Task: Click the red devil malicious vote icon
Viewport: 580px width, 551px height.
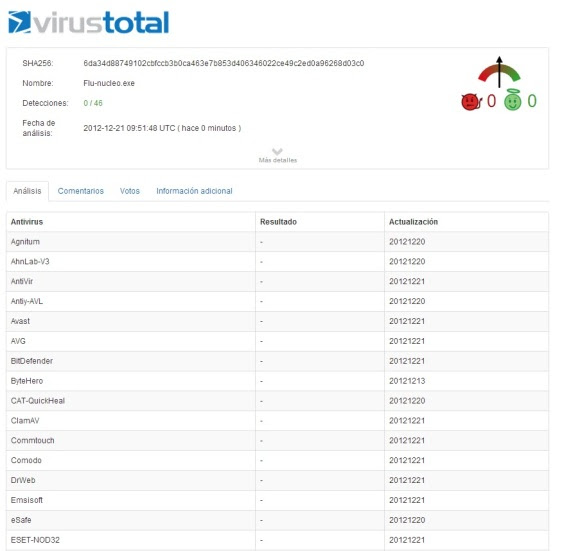Action: [x=471, y=101]
